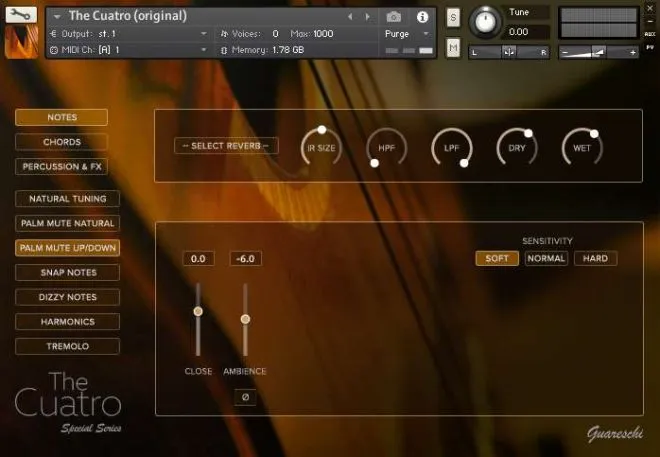Choose DIZZY NOTES articulation
660x457 pixels.
67,297
